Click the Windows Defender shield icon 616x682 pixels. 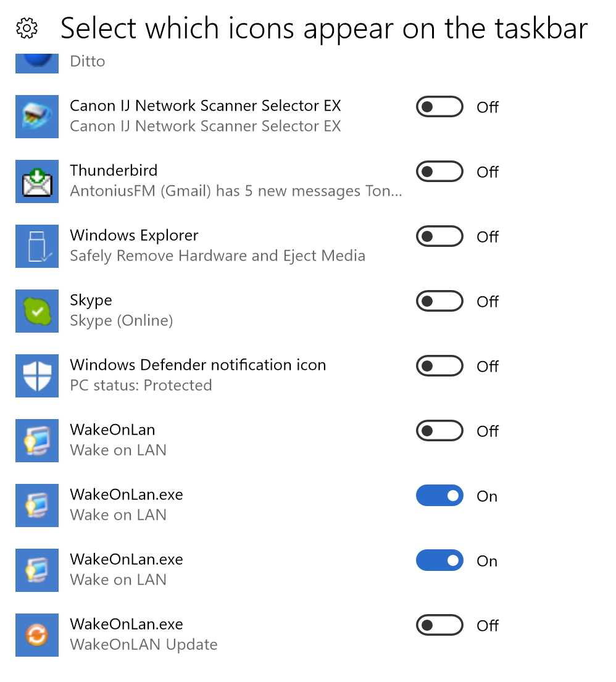click(36, 376)
